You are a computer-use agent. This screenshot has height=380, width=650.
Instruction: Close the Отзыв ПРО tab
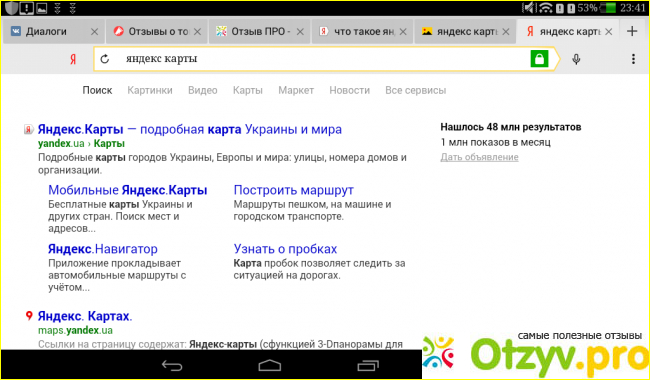[x=301, y=31]
